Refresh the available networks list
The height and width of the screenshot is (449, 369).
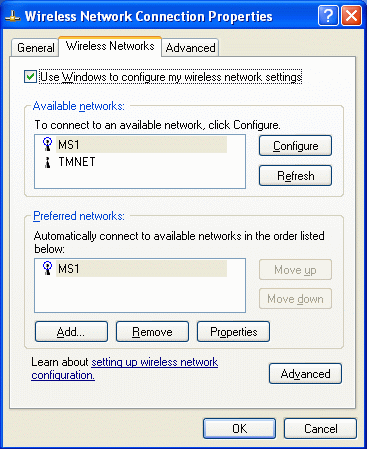pos(295,175)
